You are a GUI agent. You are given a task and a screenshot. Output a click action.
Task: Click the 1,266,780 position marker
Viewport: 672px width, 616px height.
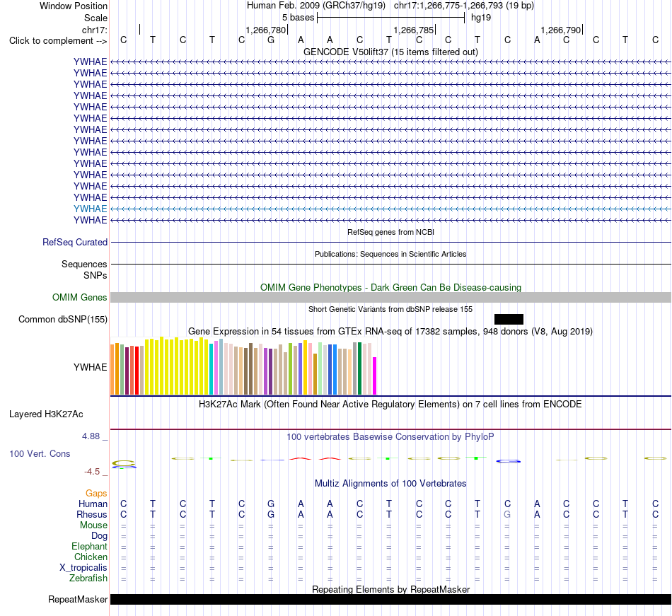(266, 30)
